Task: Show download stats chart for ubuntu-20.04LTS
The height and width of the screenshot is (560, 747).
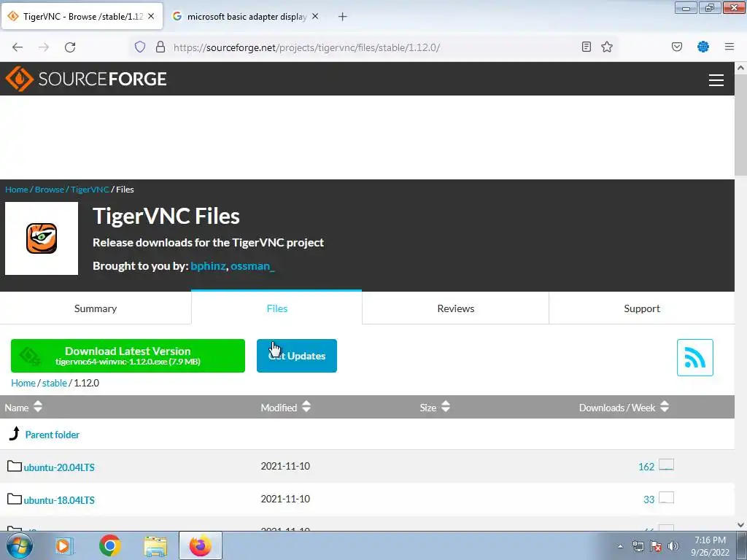Action: [666, 464]
